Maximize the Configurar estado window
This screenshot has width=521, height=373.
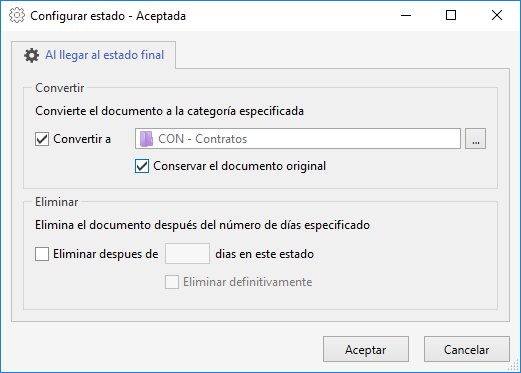[x=451, y=15]
